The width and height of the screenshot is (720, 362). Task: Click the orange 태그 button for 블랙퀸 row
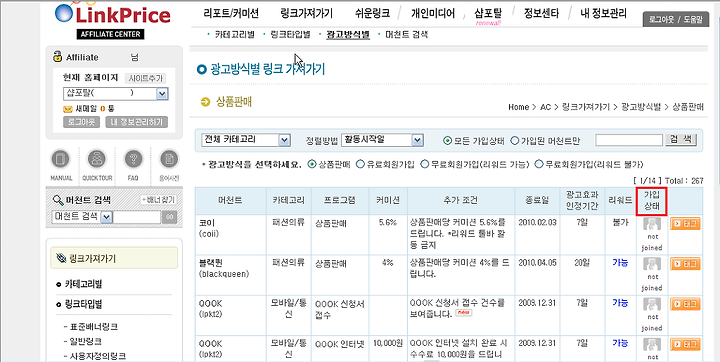click(x=685, y=264)
